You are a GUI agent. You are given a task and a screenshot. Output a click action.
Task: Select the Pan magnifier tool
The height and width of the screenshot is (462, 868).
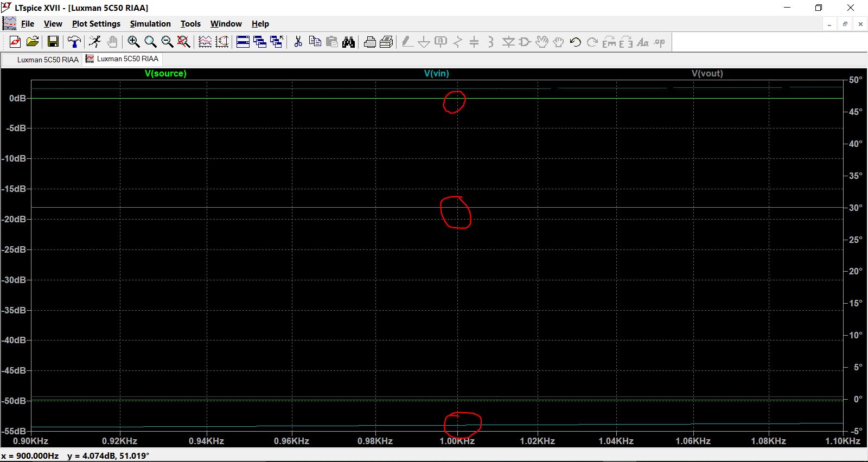point(150,42)
